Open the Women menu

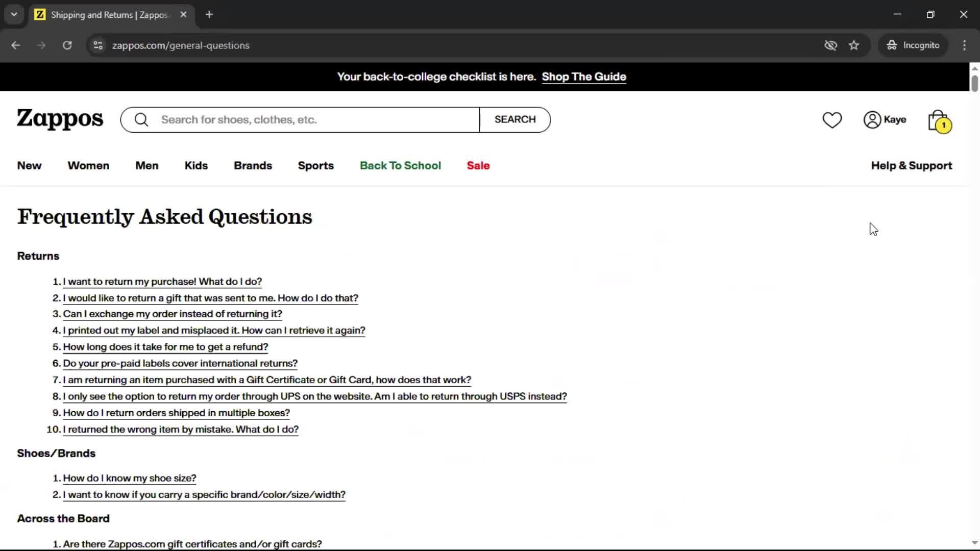click(x=88, y=166)
